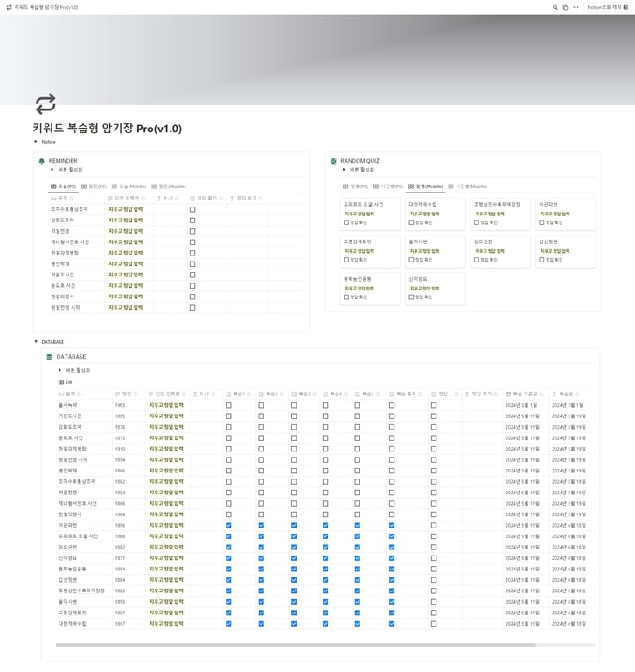Click 지우고 정답 입력 on 갑신정변 card
Viewport: 635px width, 672px height.
[x=555, y=251]
